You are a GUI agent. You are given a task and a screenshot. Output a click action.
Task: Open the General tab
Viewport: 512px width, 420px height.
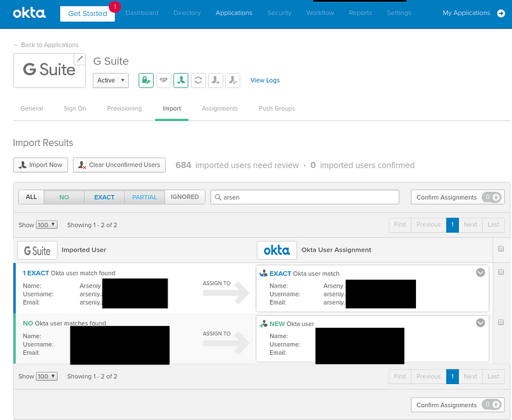click(31, 108)
